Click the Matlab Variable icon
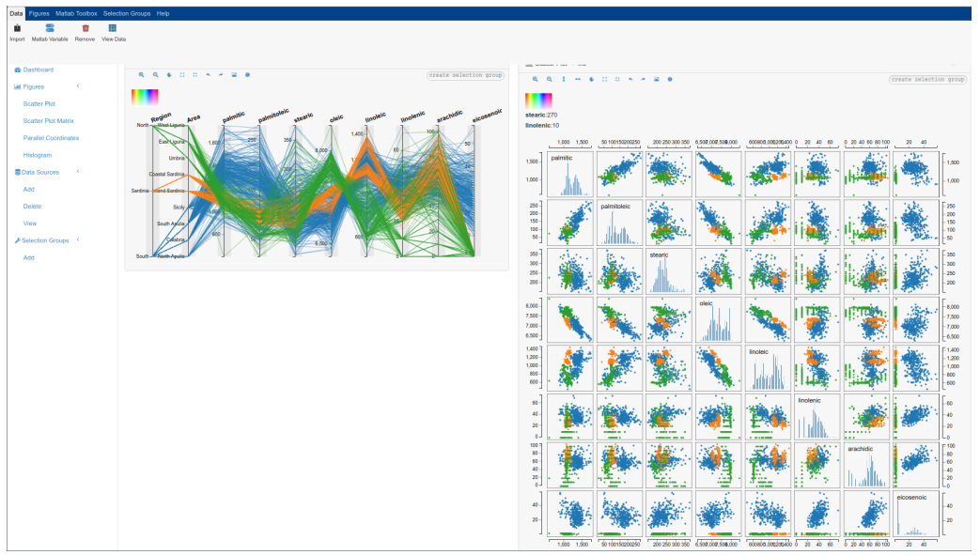The height and width of the screenshot is (555, 980). pyautogui.click(x=50, y=28)
